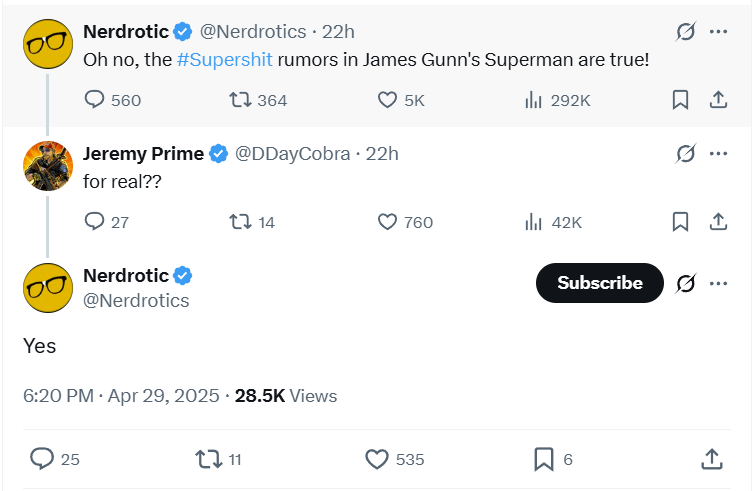Reply to Nerdrotic's original Supershit post
The height and width of the screenshot is (491, 756).
tap(95, 100)
